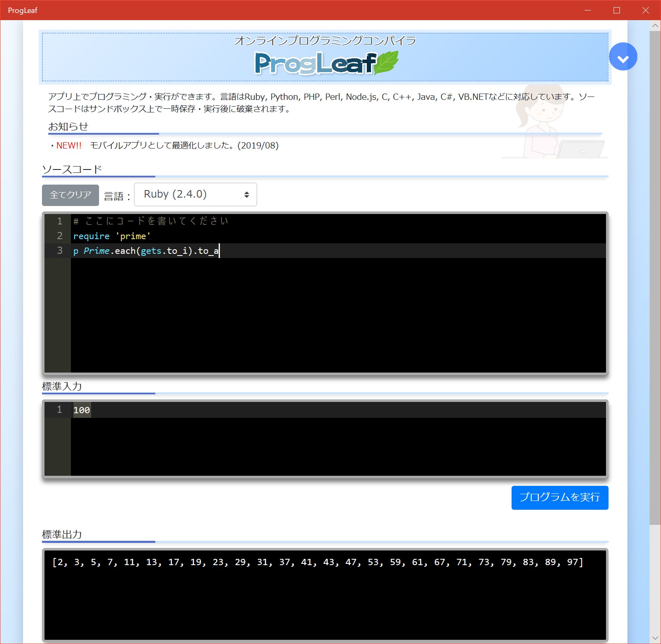661x644 pixels.
Task: Click the standard input editor field
Action: 325,439
